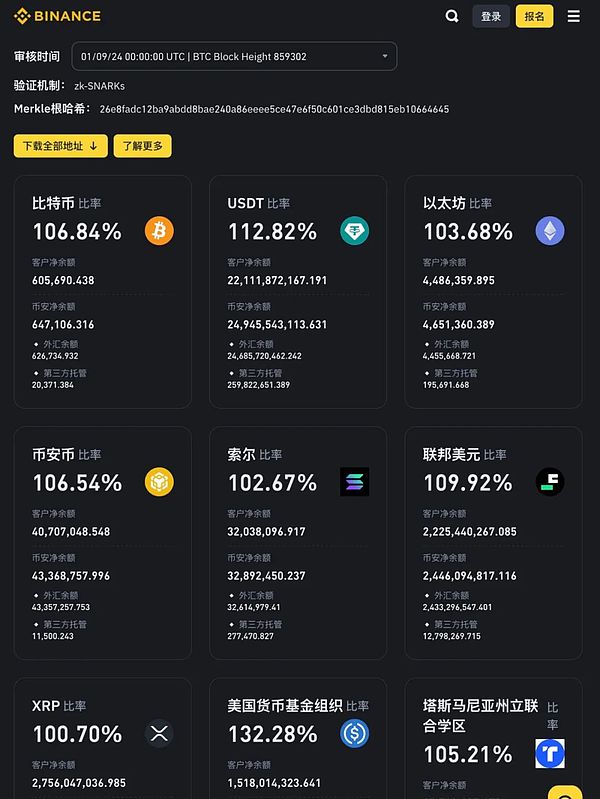
Task: Click the Binance logo
Action: [x=57, y=16]
